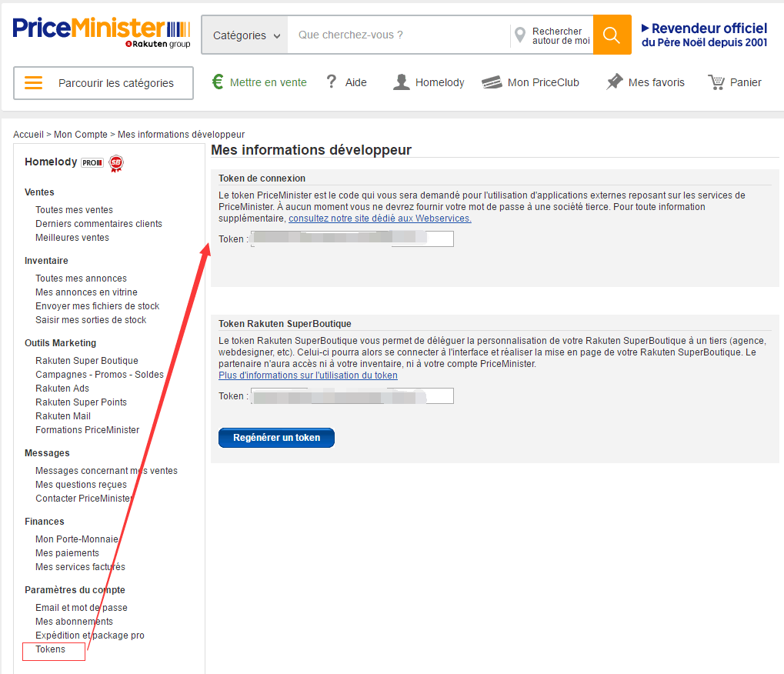Open Email et mot de passe
The image size is (784, 674).
pyautogui.click(x=82, y=608)
